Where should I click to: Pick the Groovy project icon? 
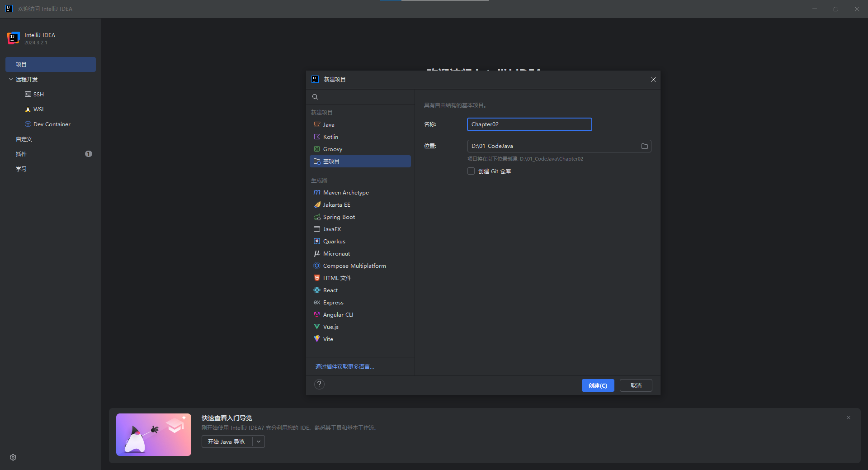317,149
